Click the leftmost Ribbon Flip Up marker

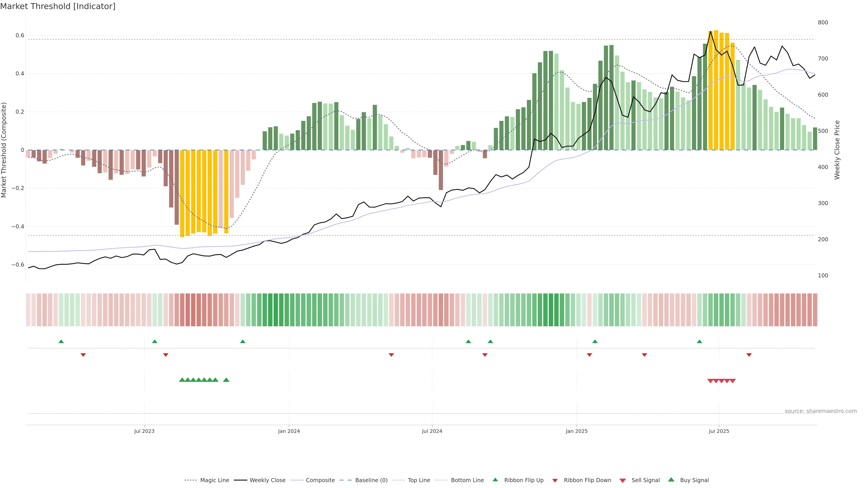coord(61,342)
